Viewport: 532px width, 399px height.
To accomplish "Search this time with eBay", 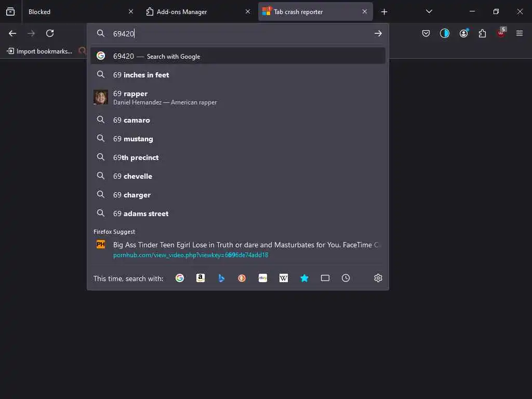I will click(262, 278).
